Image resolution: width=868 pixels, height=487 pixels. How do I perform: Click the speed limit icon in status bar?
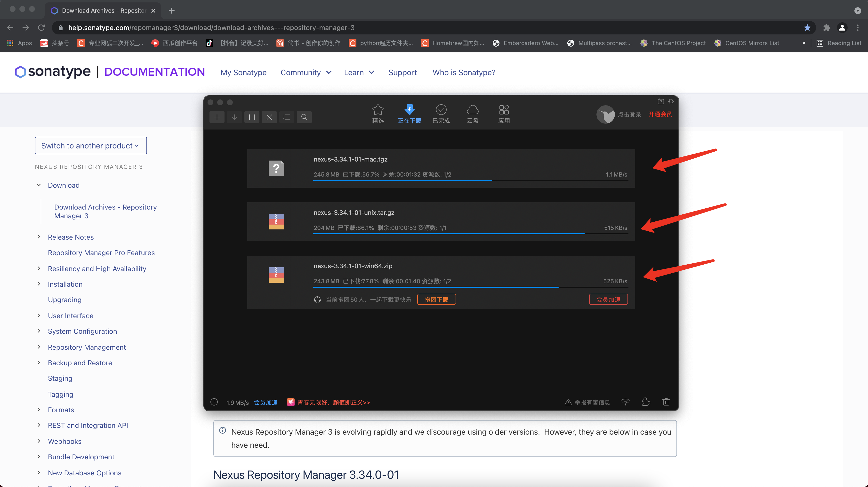[x=625, y=402]
